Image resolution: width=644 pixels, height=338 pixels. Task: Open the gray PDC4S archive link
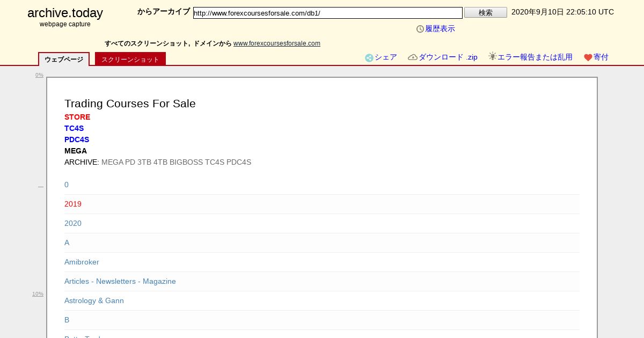(239, 162)
